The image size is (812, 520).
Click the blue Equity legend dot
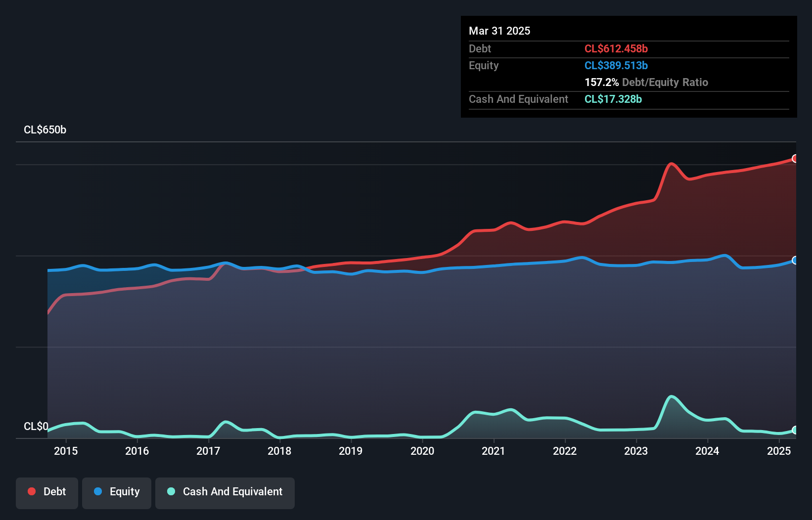98,491
